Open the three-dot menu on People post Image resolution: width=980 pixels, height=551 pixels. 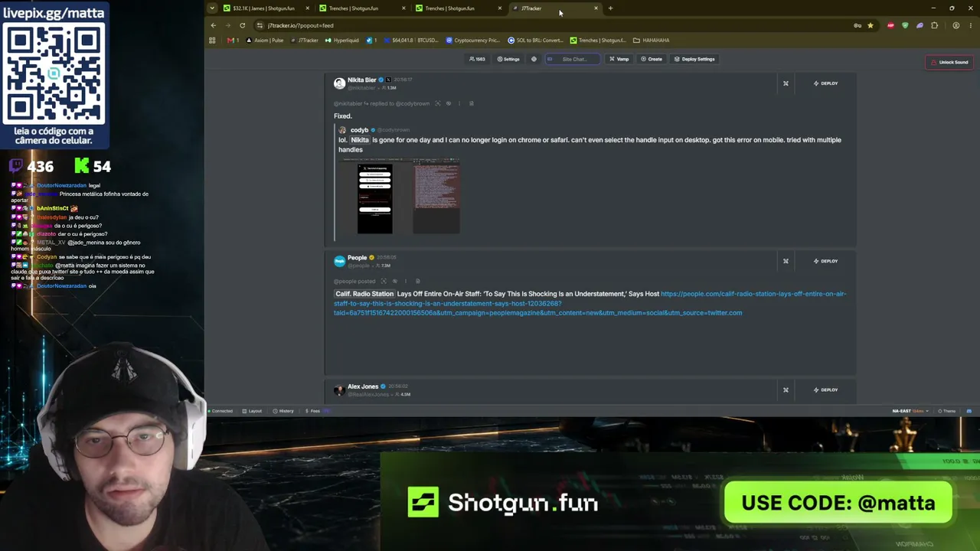coord(406,281)
